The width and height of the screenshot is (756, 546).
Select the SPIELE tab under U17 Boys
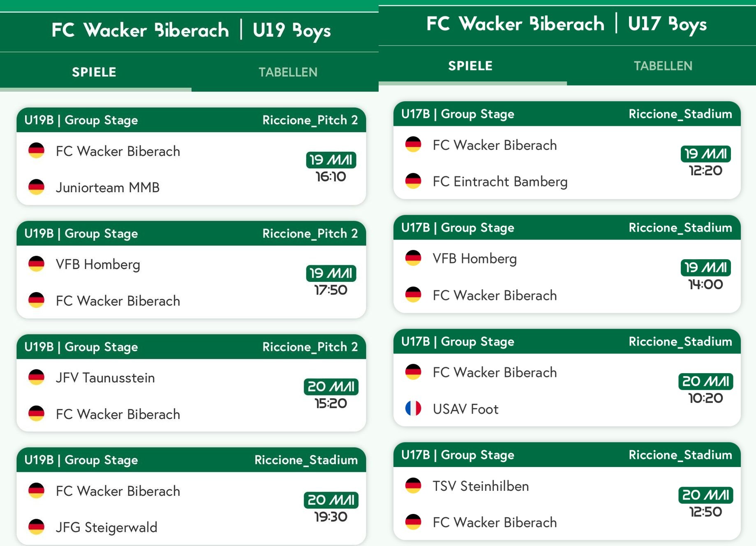click(x=470, y=66)
